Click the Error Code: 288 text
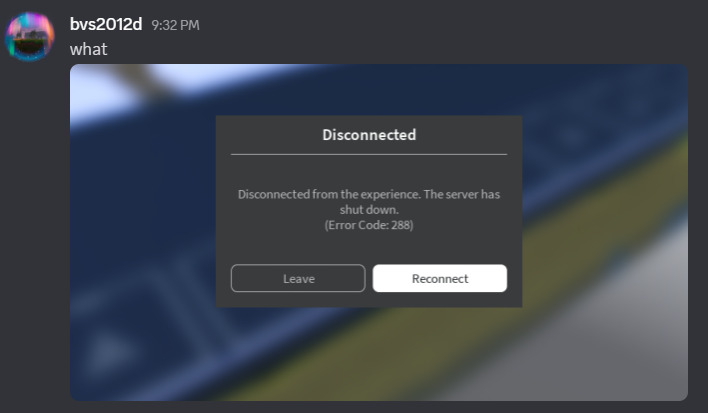 pos(369,225)
